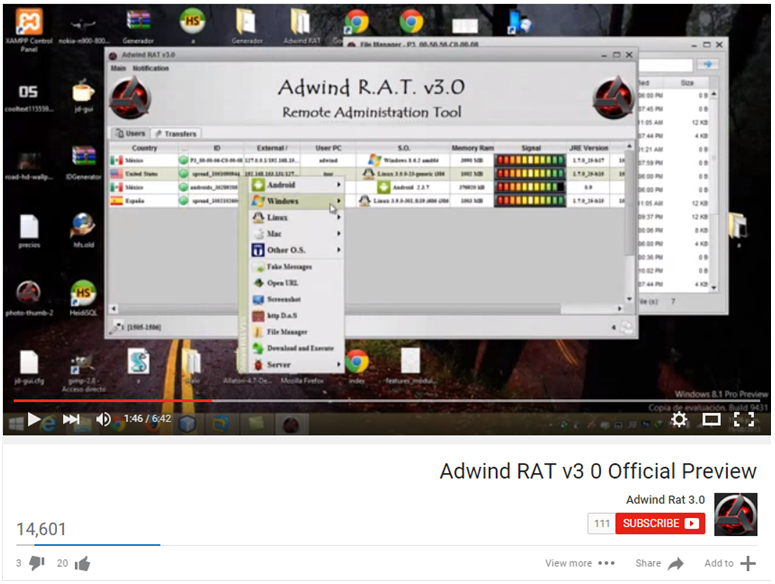Play the video
The height and width of the screenshot is (584, 775).
[x=34, y=419]
